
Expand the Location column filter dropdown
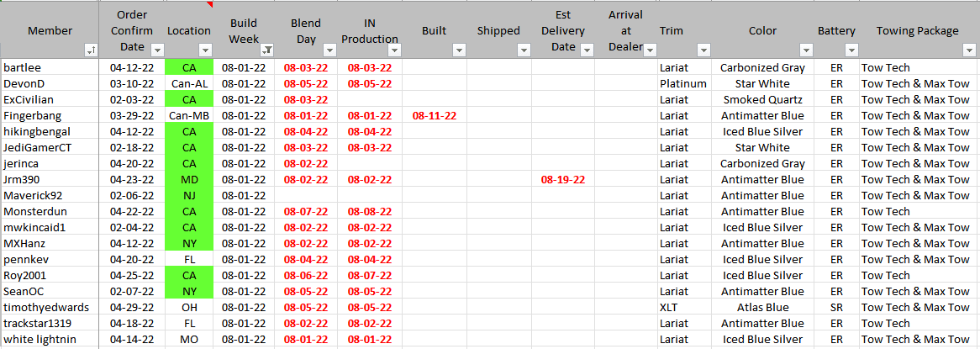click(205, 50)
